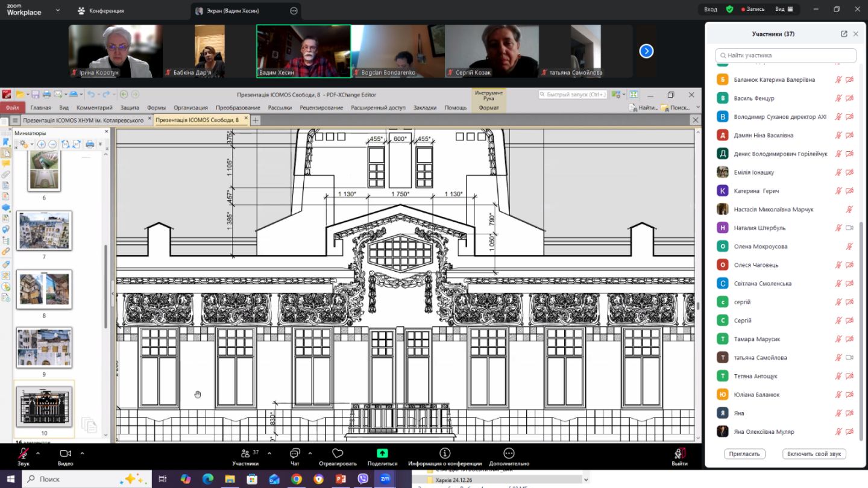Click the green encryption shield icon
868x488 pixels.
coord(729,9)
